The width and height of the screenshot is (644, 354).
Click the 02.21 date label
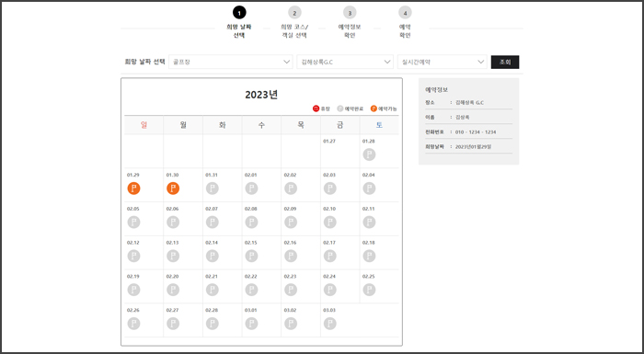pos(212,277)
